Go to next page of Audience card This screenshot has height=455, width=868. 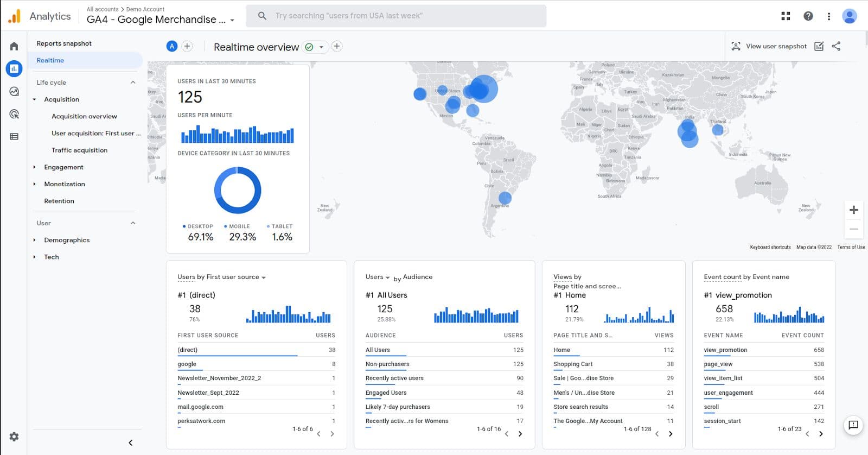coord(520,434)
